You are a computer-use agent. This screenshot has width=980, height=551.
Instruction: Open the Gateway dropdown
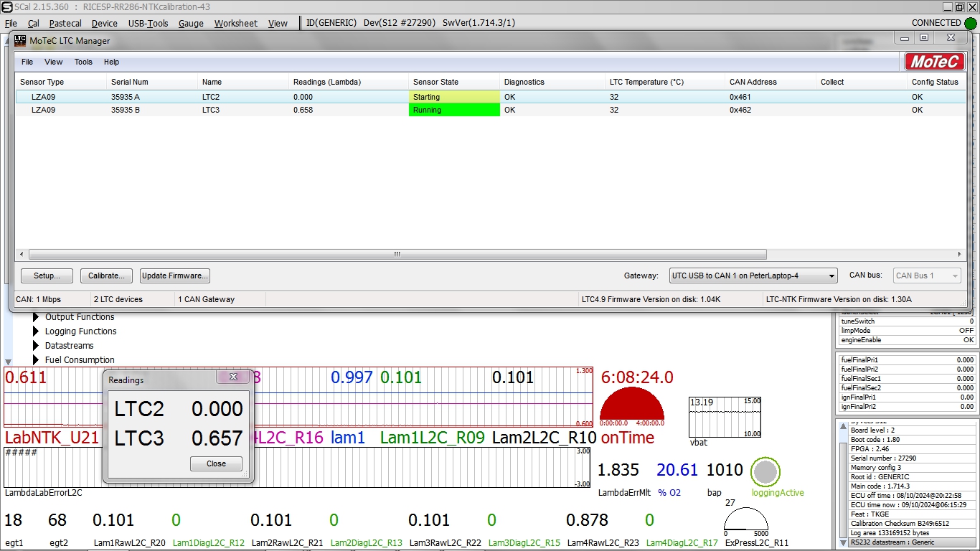pyautogui.click(x=753, y=275)
